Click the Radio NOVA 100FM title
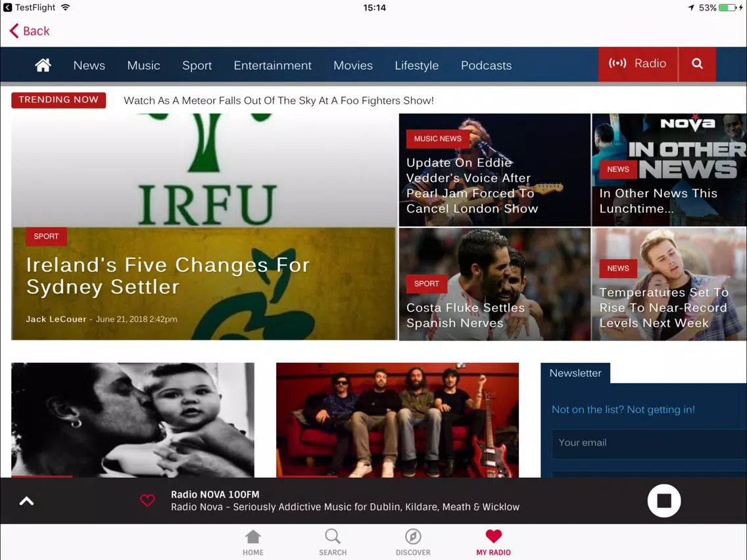 [215, 494]
